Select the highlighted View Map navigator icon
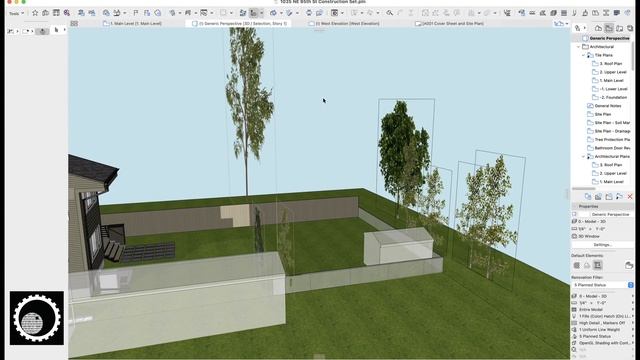Viewport: 640px width, 360px height. click(609, 28)
